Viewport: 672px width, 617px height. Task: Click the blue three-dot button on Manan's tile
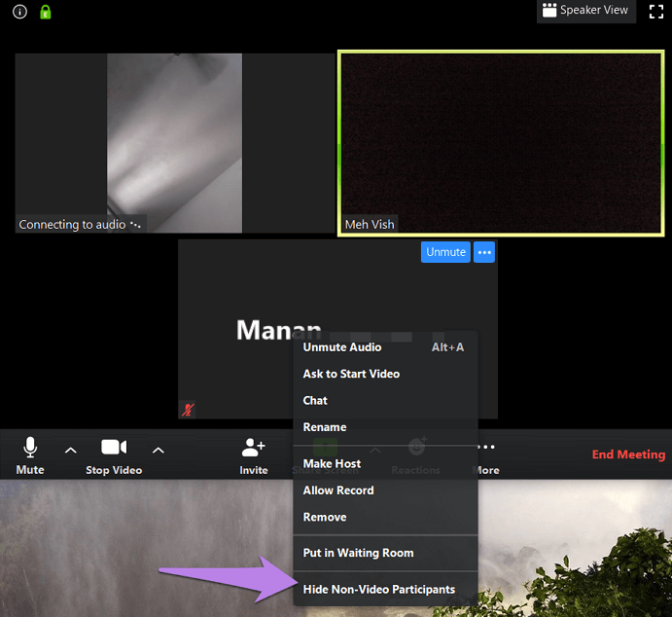pyautogui.click(x=484, y=252)
